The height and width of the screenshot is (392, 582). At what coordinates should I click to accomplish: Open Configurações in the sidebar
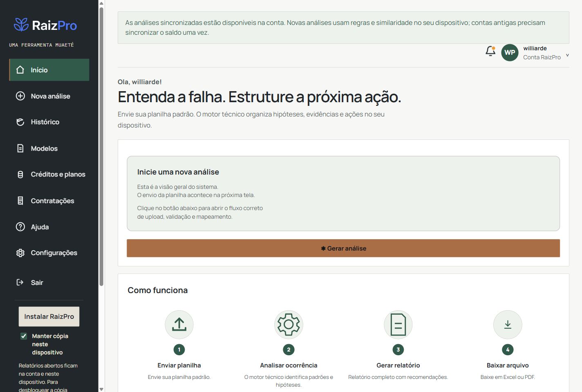pos(49,253)
